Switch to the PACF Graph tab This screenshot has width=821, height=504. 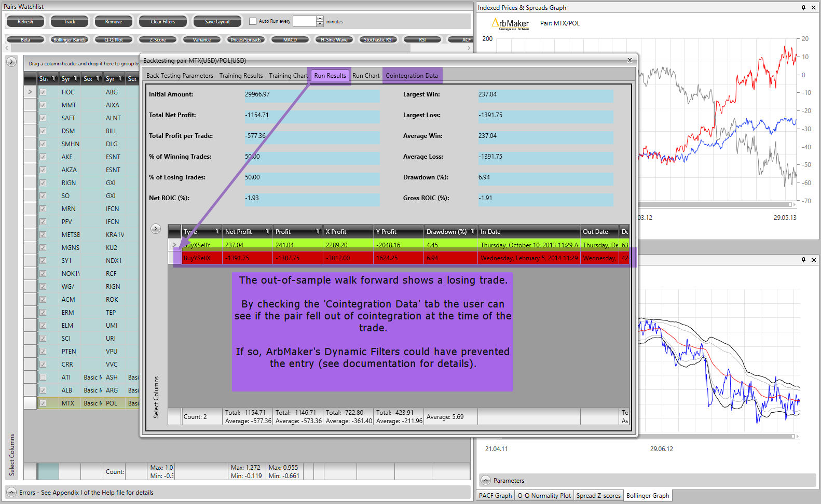(495, 496)
